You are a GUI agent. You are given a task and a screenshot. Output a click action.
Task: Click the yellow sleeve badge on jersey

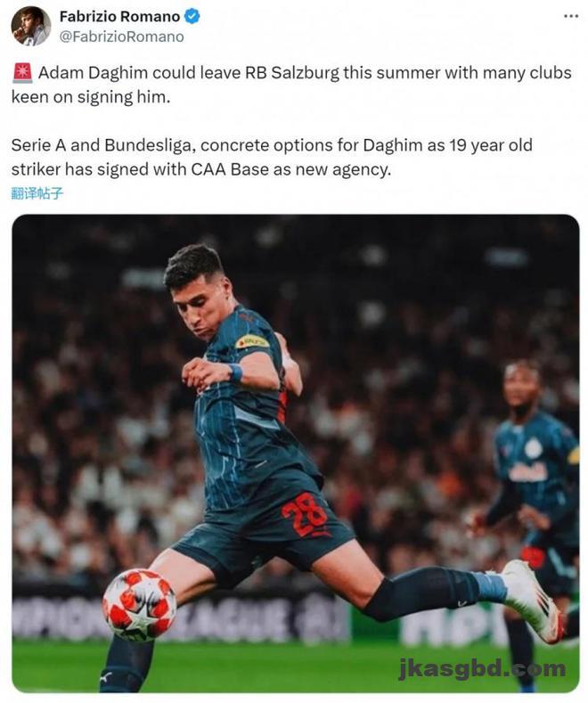[x=252, y=342]
